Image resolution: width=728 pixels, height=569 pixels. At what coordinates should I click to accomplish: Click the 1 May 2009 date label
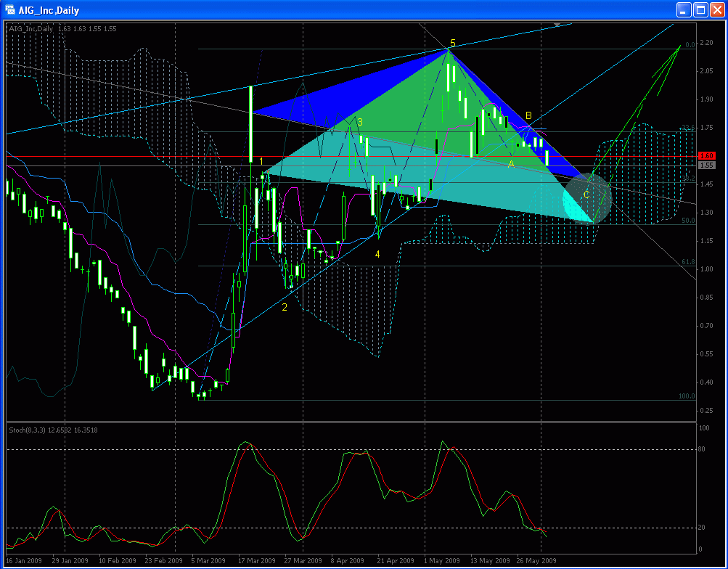point(441,560)
